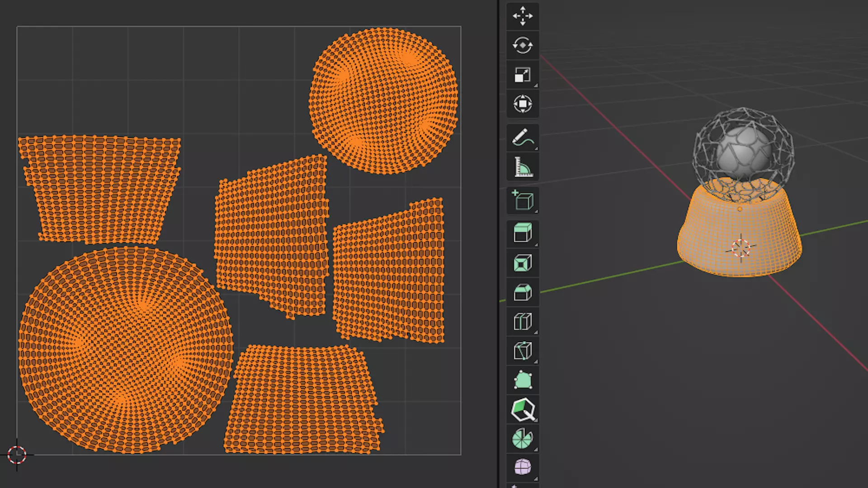Screen dimensions: 868x488
Task: Select the Inset Faces tool
Action: click(x=523, y=263)
